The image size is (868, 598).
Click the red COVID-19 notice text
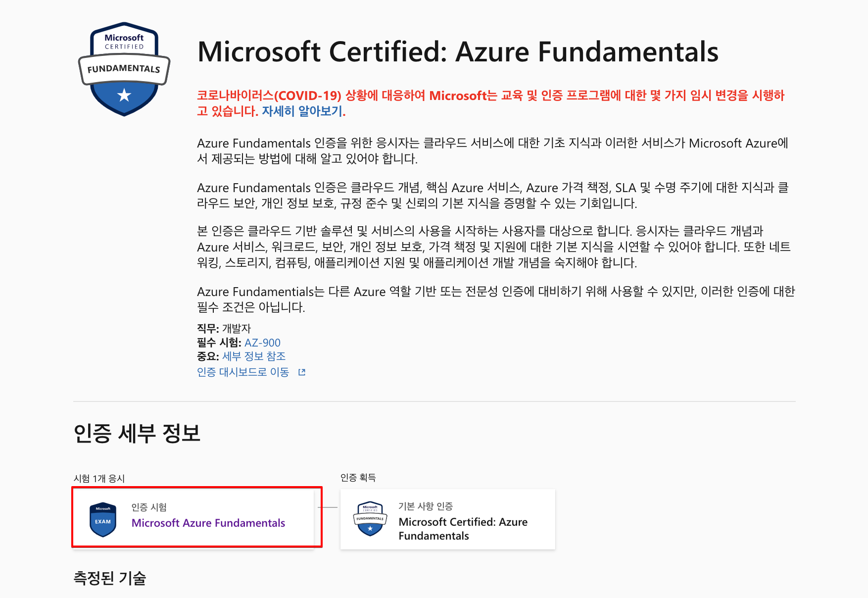point(490,102)
